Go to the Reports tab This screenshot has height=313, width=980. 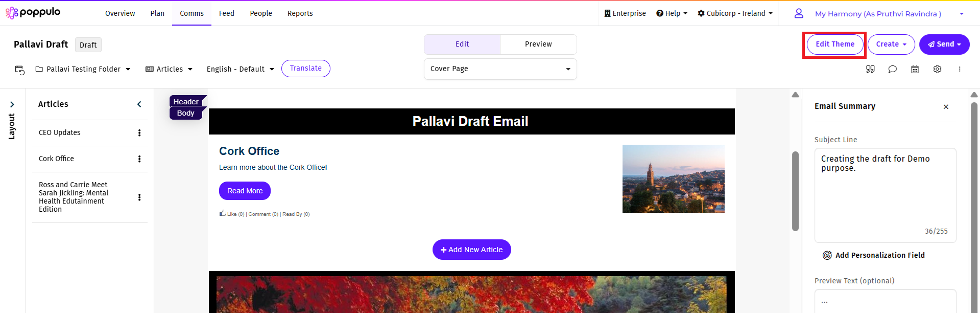pos(300,13)
